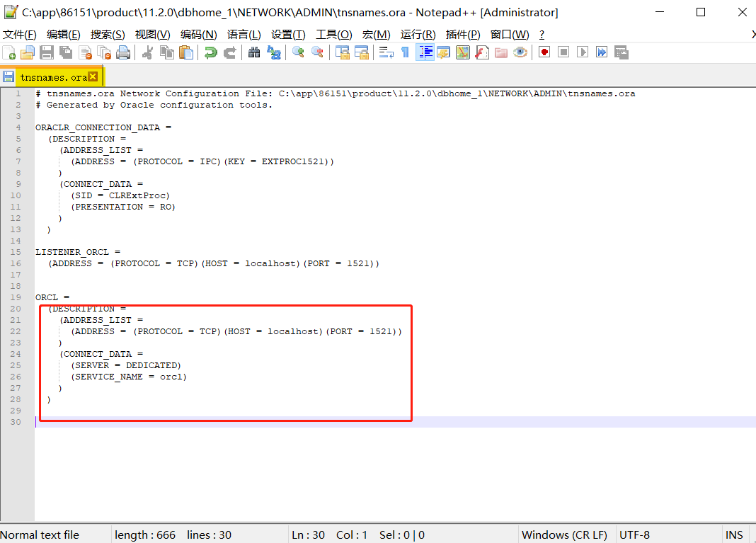Click the Ln : 30 Col : 1 status entry
The width and height of the screenshot is (756, 543).
329,535
